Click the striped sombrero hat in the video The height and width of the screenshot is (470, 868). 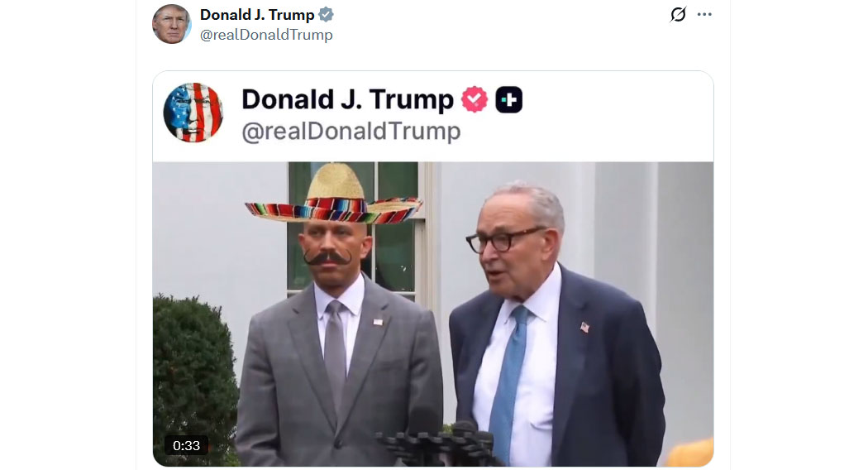pos(334,199)
